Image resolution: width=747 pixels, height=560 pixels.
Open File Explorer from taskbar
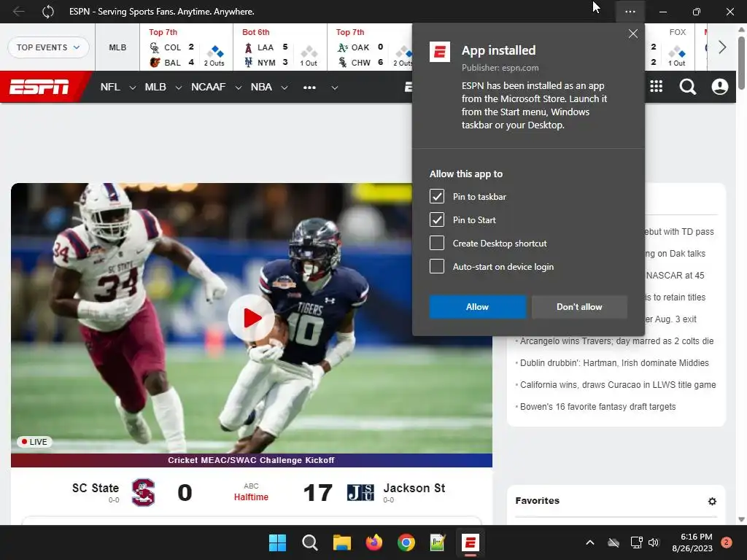(x=341, y=542)
